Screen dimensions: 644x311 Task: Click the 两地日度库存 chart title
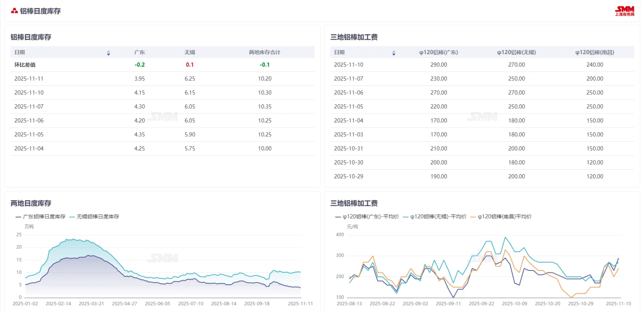coord(31,203)
